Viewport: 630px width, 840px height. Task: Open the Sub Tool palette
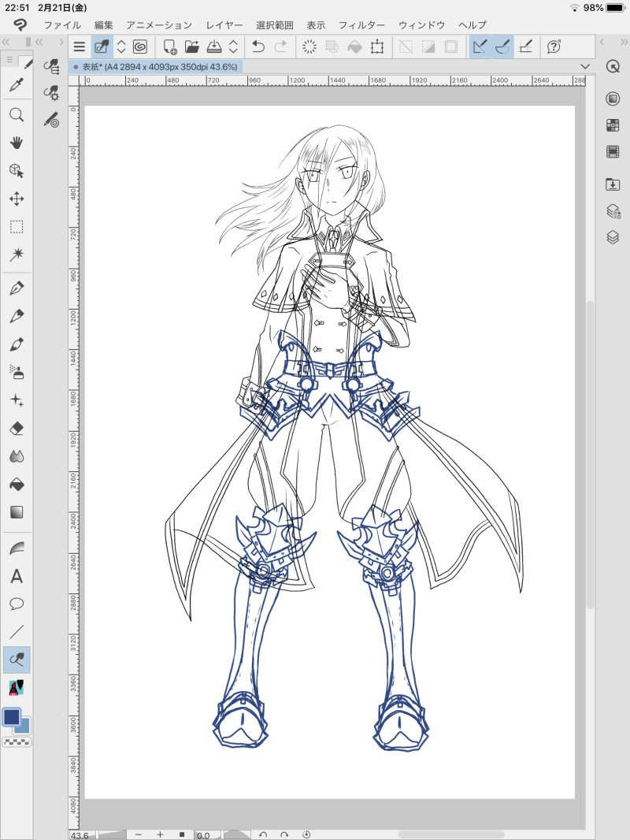click(51, 67)
